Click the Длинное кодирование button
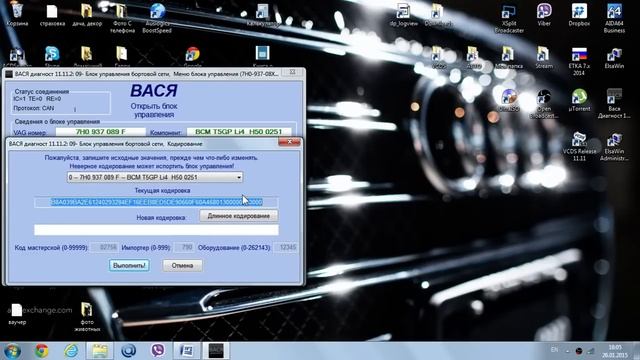This screenshot has width=640, height=360. (x=239, y=216)
